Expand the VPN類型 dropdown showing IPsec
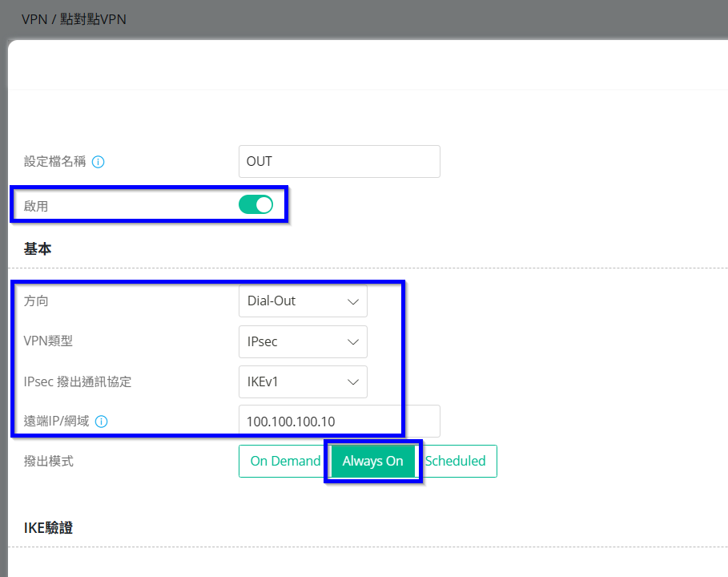 303,341
